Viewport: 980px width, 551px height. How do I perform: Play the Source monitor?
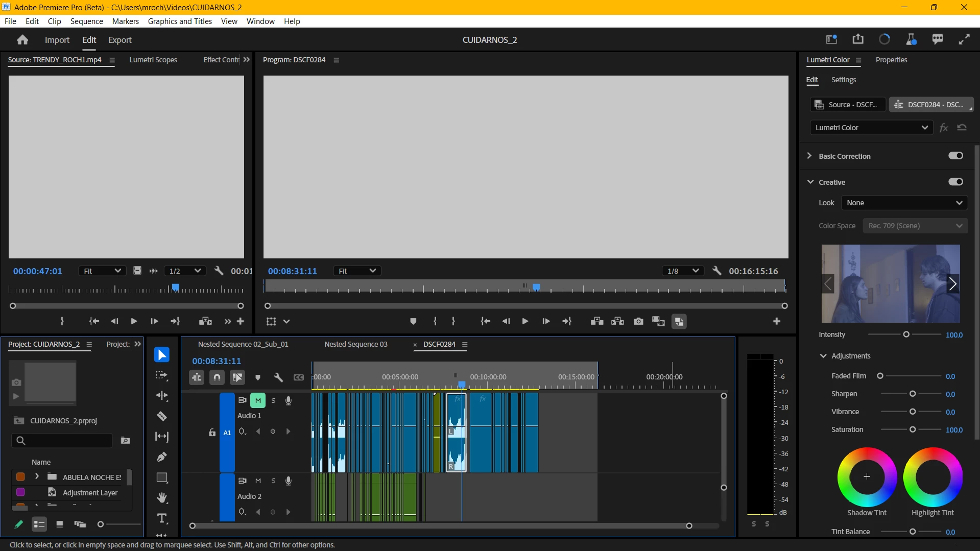click(x=134, y=321)
